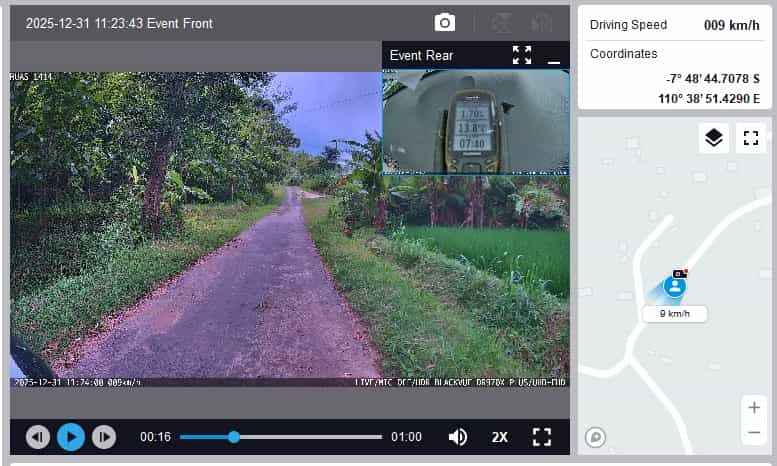
Task: Click the map attribution logo icon
Action: point(596,436)
